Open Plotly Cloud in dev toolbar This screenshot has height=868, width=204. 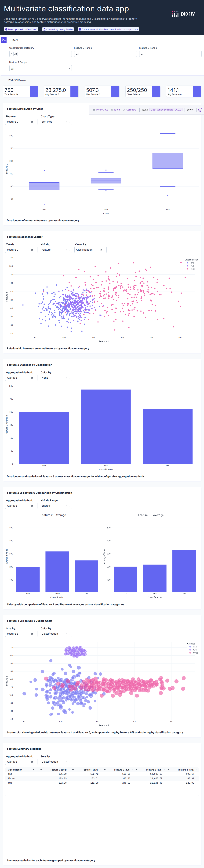(101, 110)
